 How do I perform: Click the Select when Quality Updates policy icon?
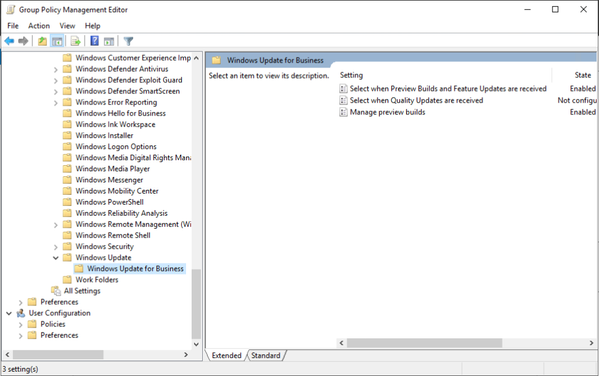click(343, 100)
